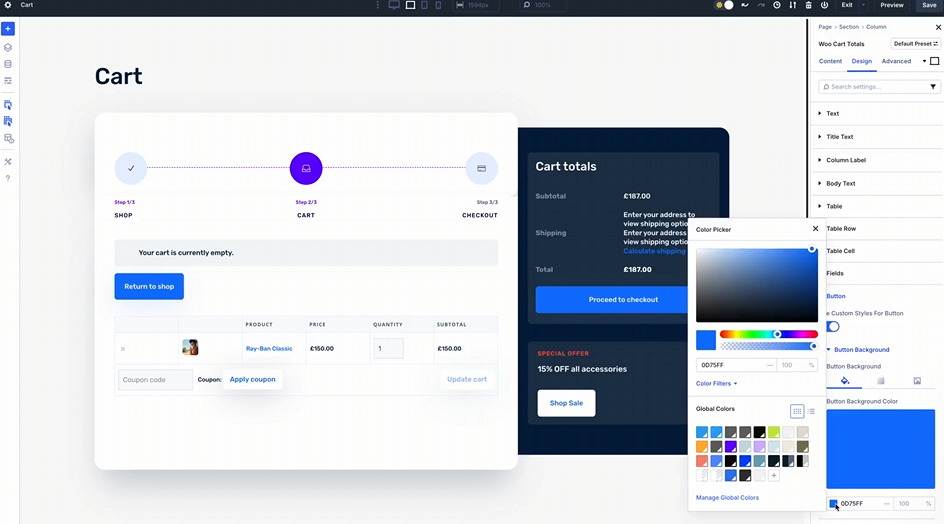Click the opacity slider handle in color picker
944x524 pixels.
(x=813, y=346)
